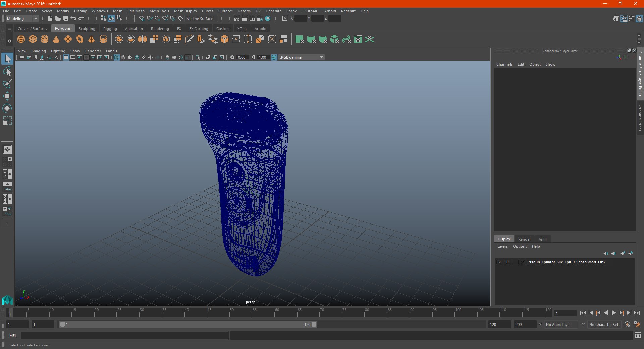Click the MEL command input field
The image size is (644, 349).
click(124, 336)
